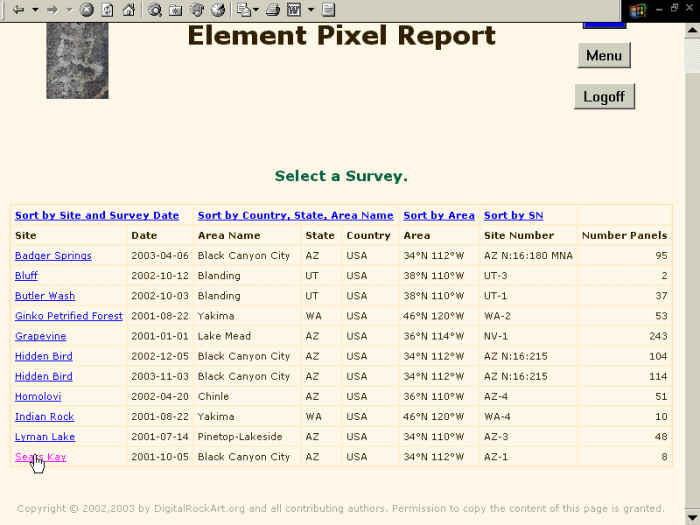Click the Sort by Area link
Image resolution: width=700 pixels, height=525 pixels.
pyautogui.click(x=438, y=215)
